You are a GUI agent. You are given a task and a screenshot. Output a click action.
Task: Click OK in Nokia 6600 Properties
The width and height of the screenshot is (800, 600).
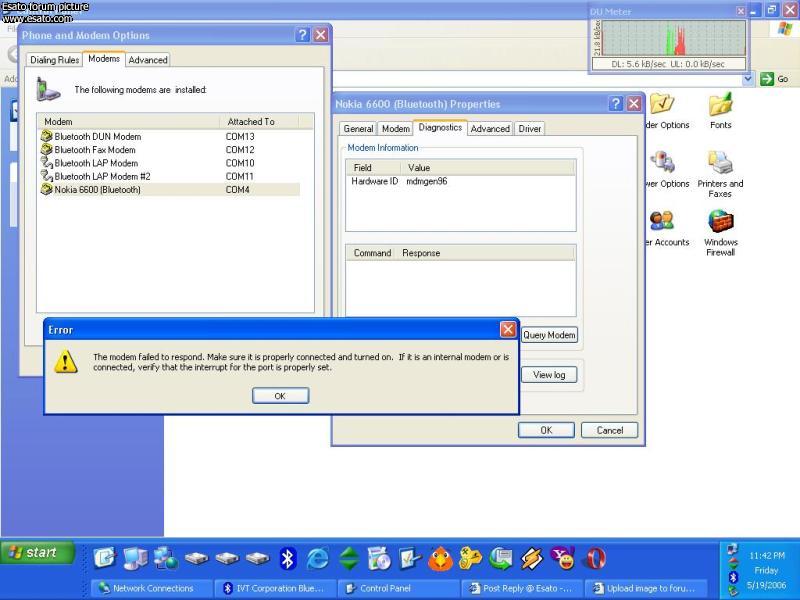(546, 430)
